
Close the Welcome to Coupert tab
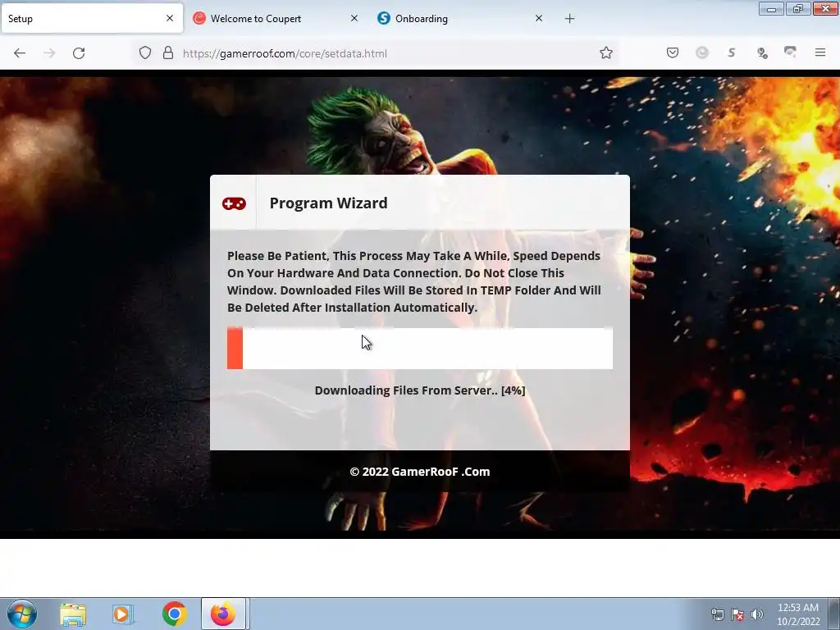click(354, 18)
